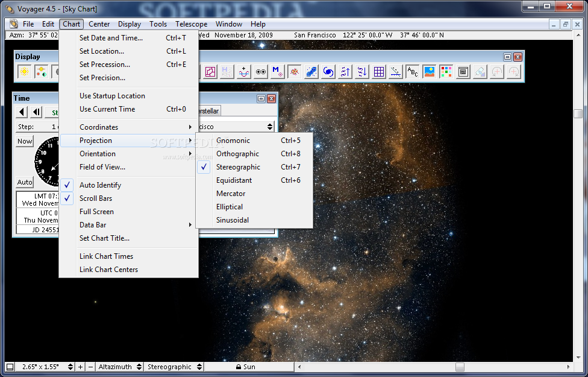Image resolution: width=588 pixels, height=377 pixels.
Task: Click the vertical scrollbar thumb
Action: tap(578, 113)
